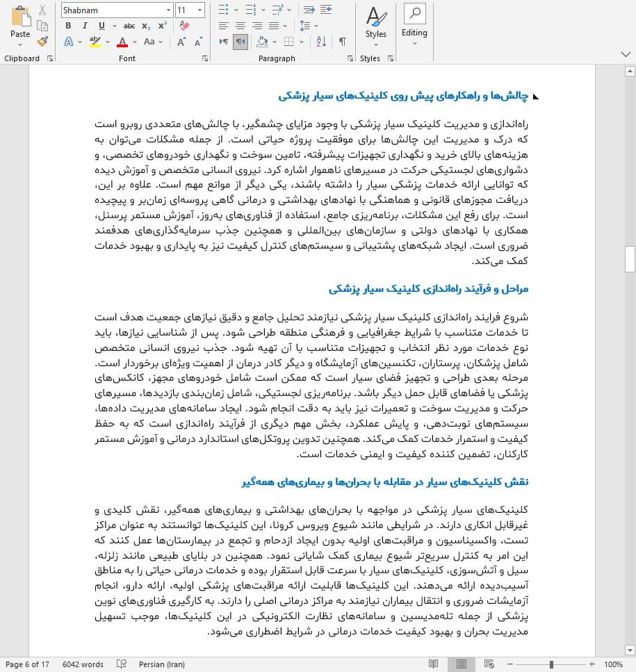Viewport: 636px width, 672px height.
Task: Toggle Bold formatting
Action: 68,26
